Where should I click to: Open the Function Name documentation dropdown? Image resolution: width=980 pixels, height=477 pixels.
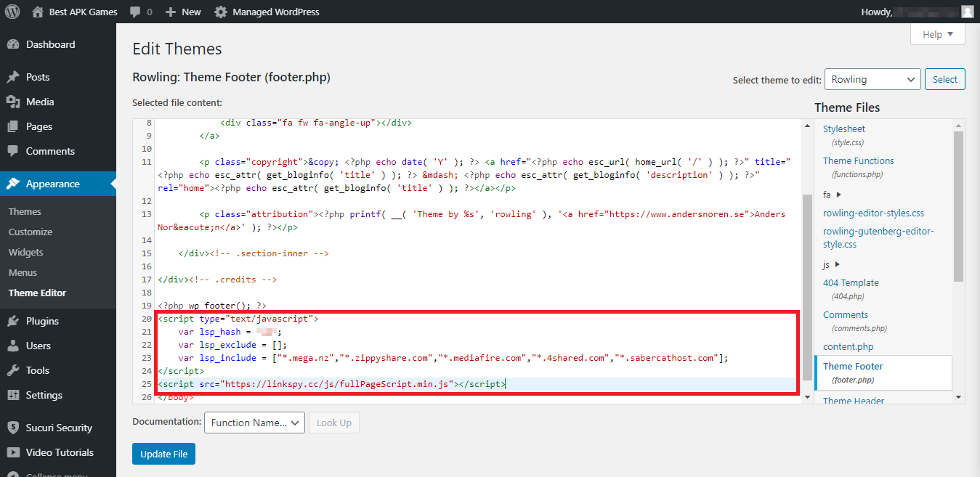[x=254, y=423]
